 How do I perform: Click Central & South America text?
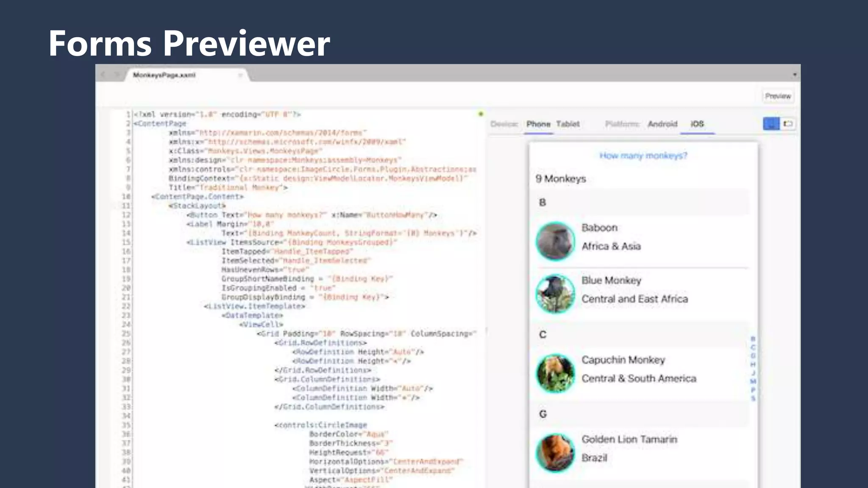click(x=639, y=379)
